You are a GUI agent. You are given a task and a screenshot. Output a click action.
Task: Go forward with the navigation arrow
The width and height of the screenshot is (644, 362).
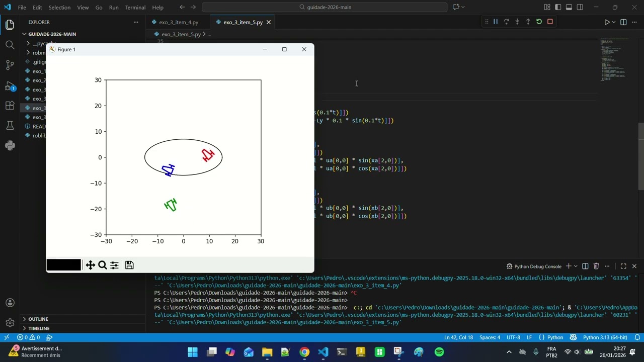tap(193, 7)
